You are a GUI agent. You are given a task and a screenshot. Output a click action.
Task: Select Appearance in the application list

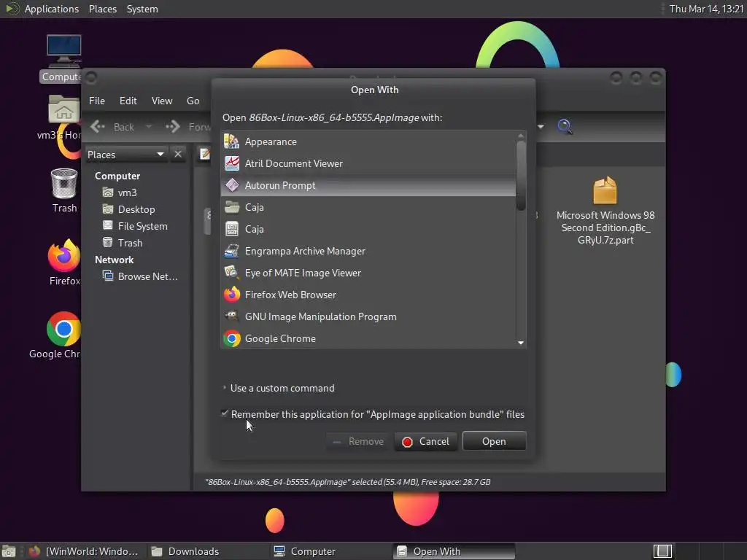coord(368,141)
